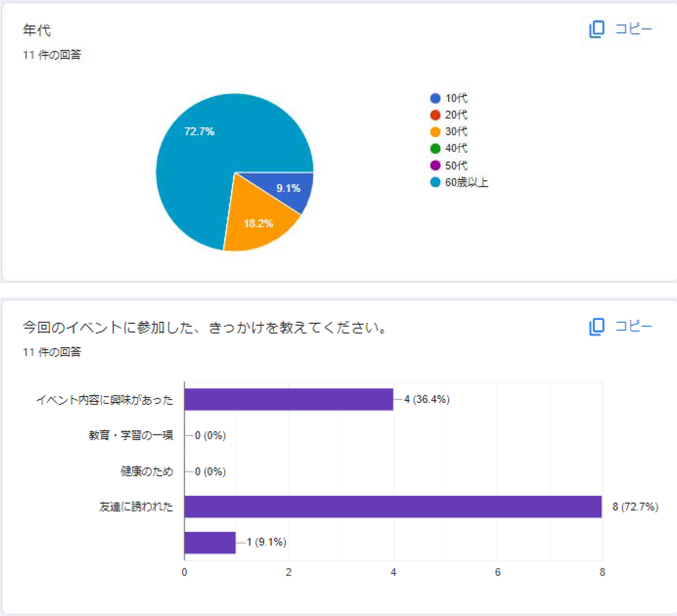The image size is (677, 616).
Task: Click the コピー link on age chart
Action: (x=633, y=29)
